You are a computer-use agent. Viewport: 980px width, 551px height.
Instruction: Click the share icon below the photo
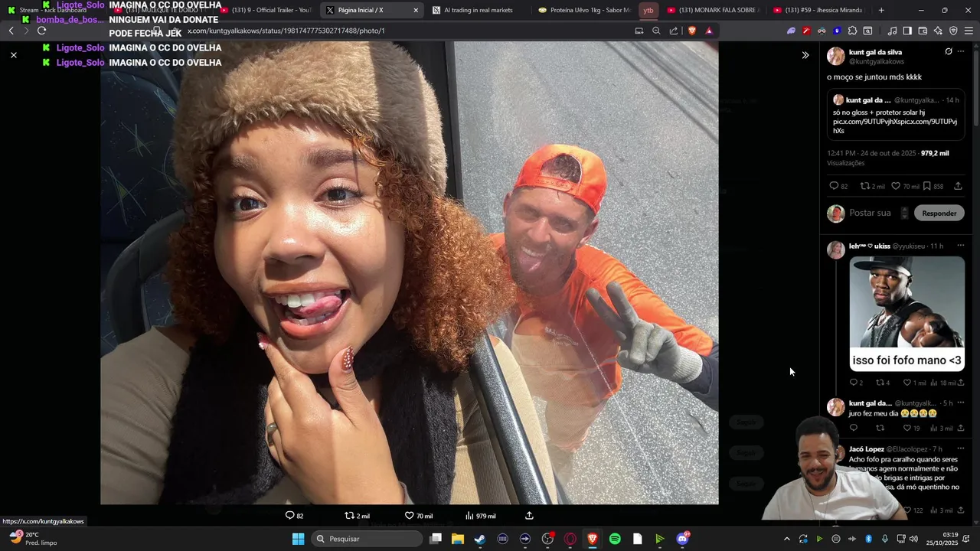(x=529, y=515)
